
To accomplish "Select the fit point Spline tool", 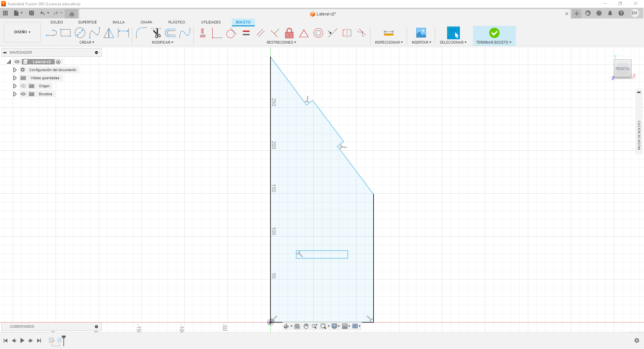I will coord(95,33).
